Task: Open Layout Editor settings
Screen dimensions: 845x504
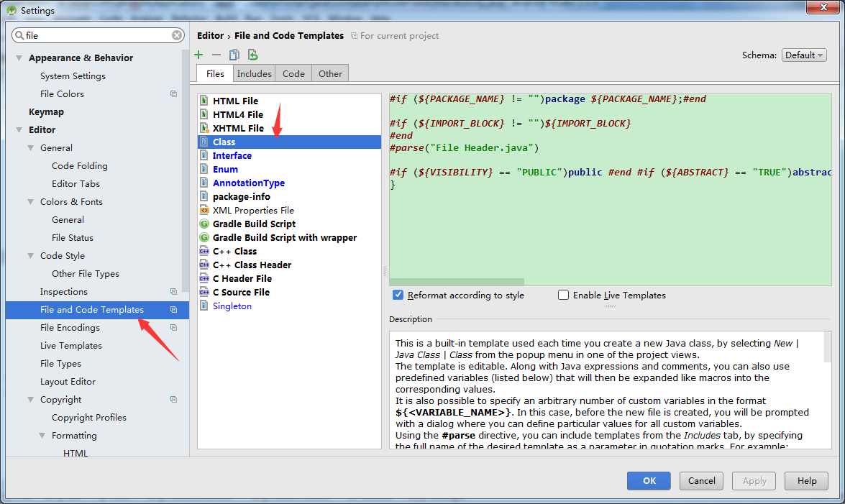Action: [x=68, y=382]
